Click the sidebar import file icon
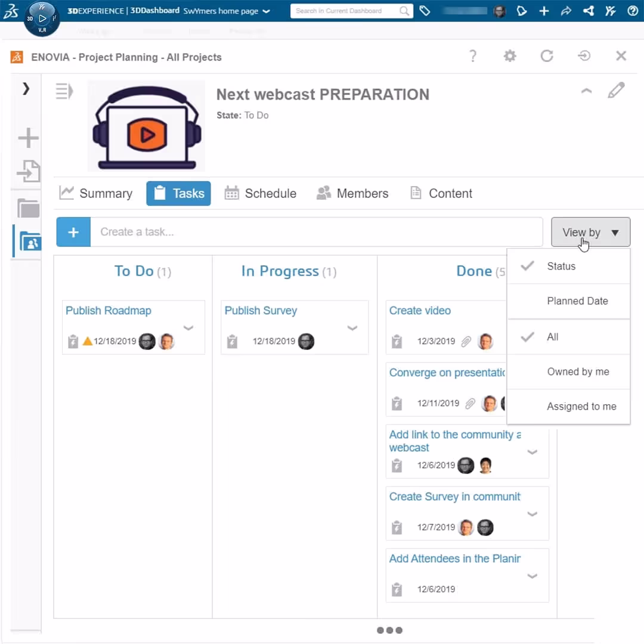Image resolution: width=644 pixels, height=644 pixels. [x=29, y=171]
